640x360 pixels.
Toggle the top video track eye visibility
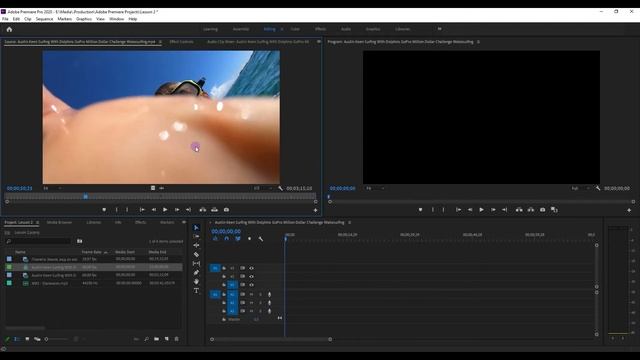click(251, 268)
